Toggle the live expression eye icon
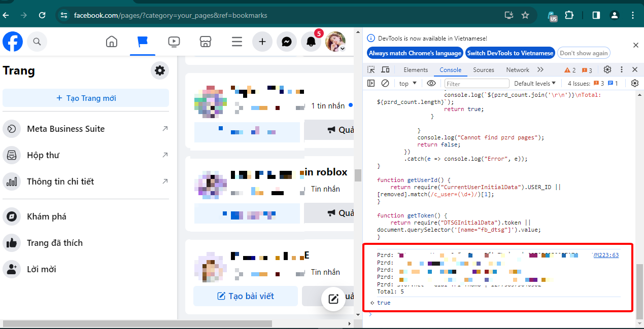The width and height of the screenshot is (644, 329). (x=431, y=83)
